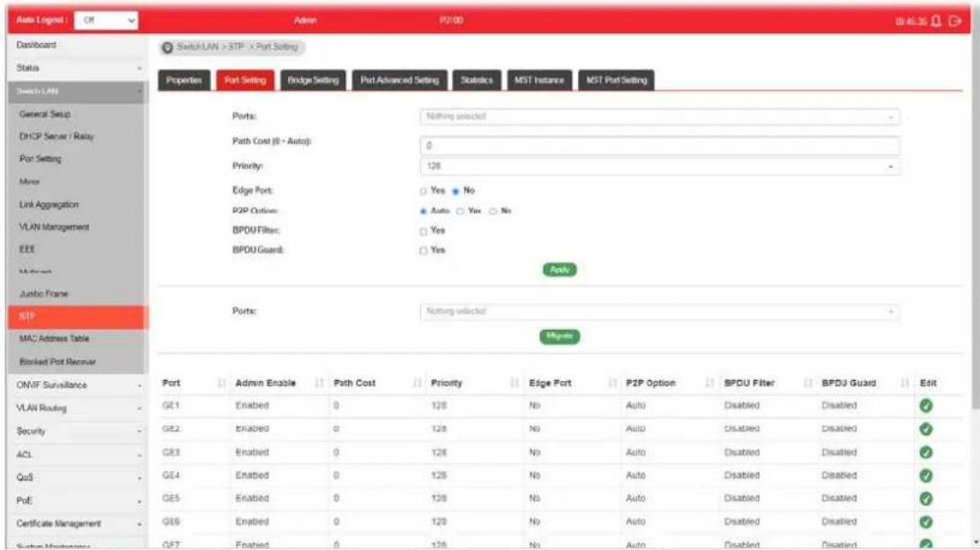Sort table by Priority column icon
This screenshot has height=550, width=980.
514,383
